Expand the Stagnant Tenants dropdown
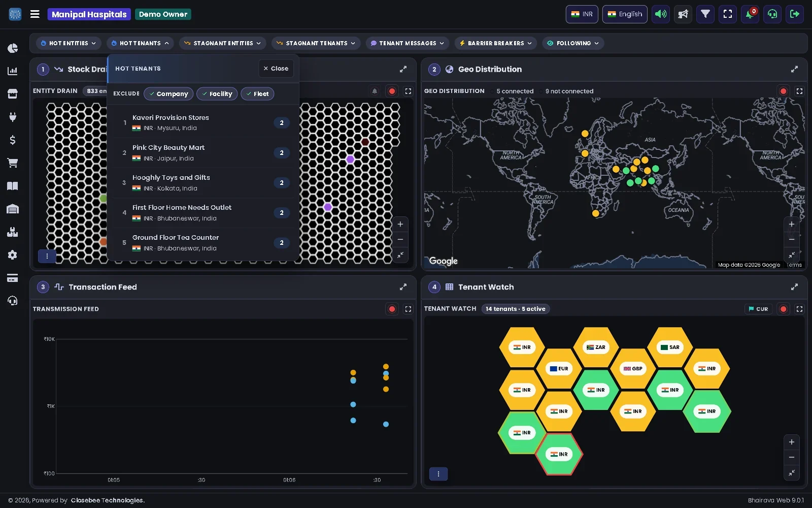The width and height of the screenshot is (812, 508). click(316, 43)
